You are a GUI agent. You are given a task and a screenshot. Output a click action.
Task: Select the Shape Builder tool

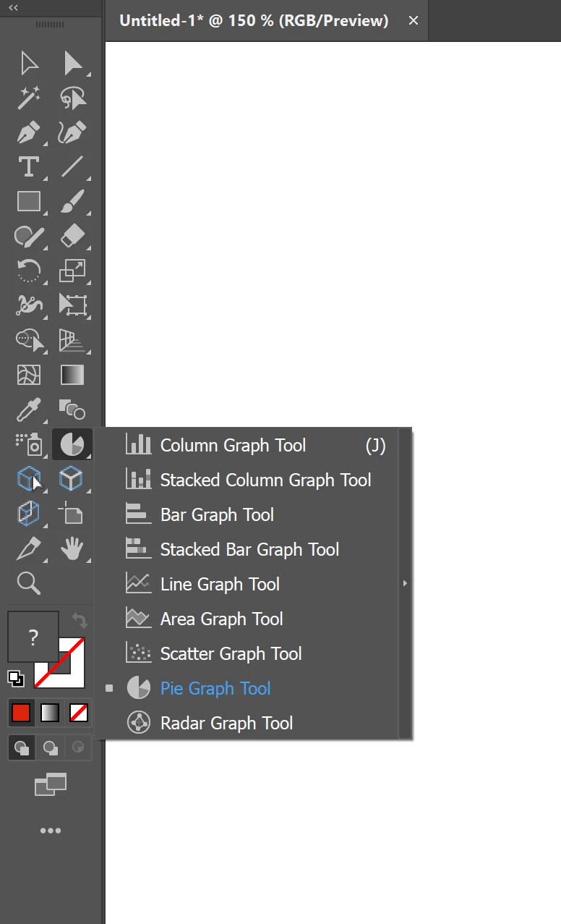(29, 340)
